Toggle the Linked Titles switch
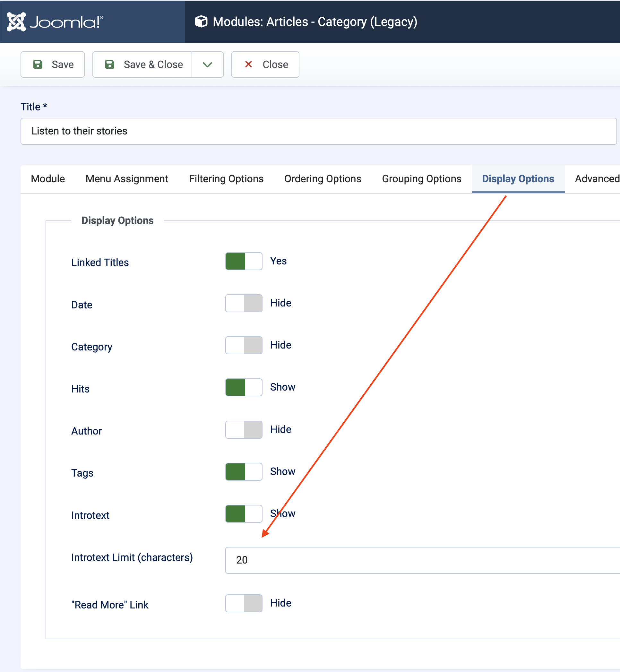Screen dimensions: 620x672 244,261
